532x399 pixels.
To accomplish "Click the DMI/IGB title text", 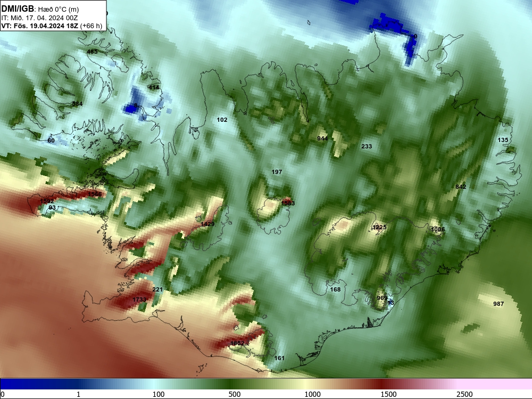I will click(x=18, y=9).
